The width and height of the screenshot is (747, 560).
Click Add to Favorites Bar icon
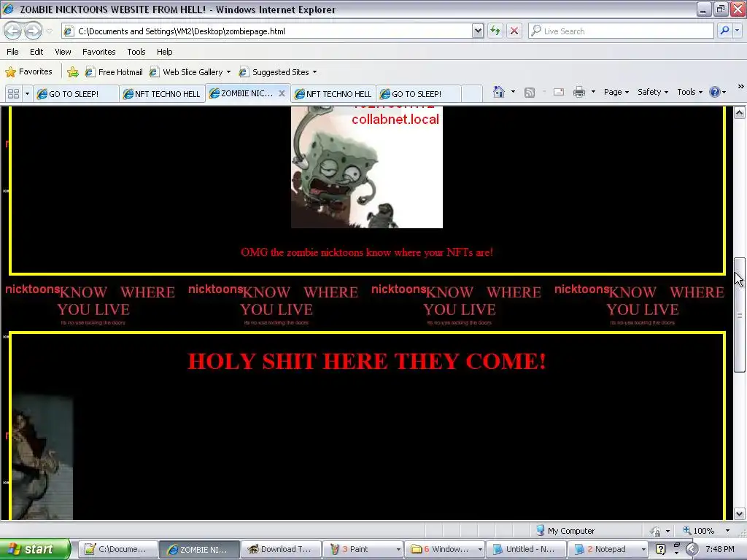pos(73,72)
